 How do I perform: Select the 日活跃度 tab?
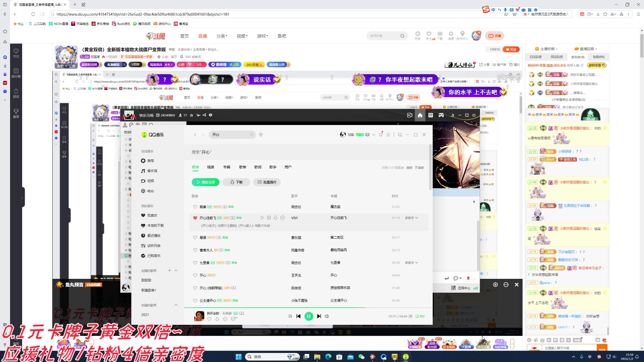(536, 57)
